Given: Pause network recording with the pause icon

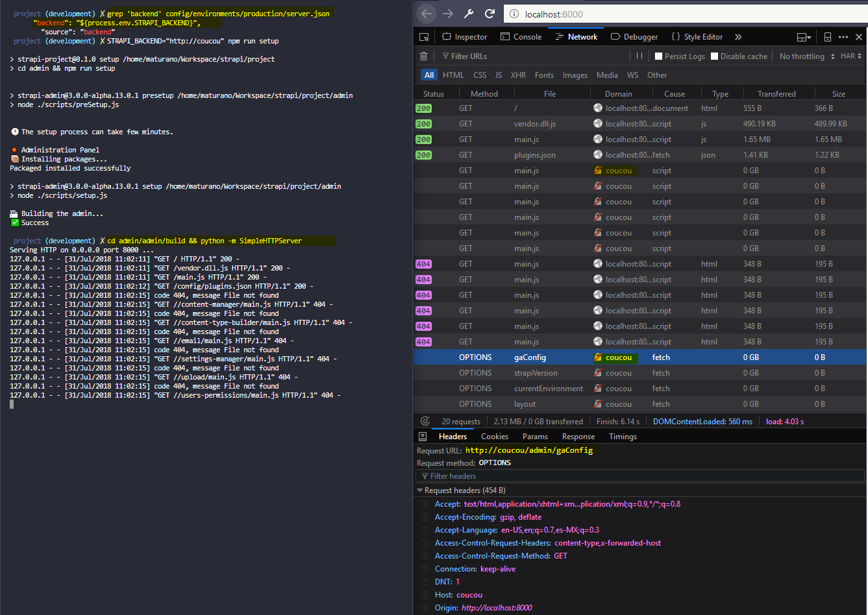Looking at the screenshot, I should (x=639, y=56).
